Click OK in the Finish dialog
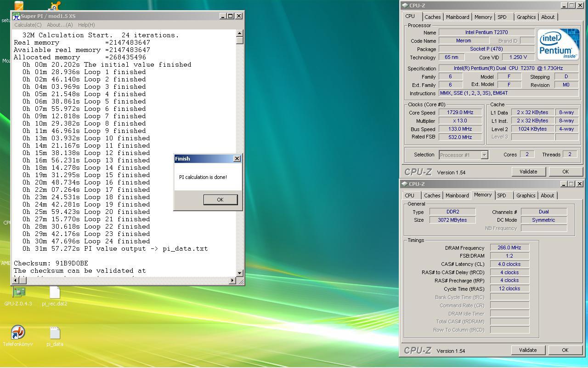 [220, 200]
